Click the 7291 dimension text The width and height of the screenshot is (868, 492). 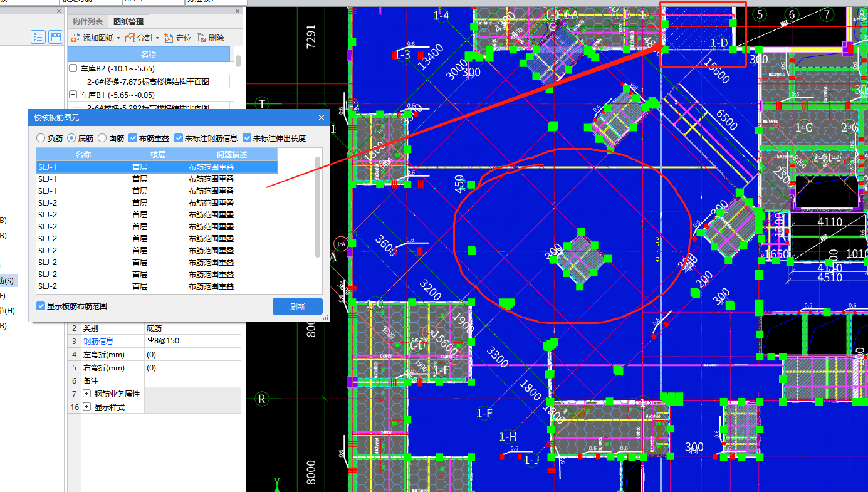pyautogui.click(x=311, y=36)
